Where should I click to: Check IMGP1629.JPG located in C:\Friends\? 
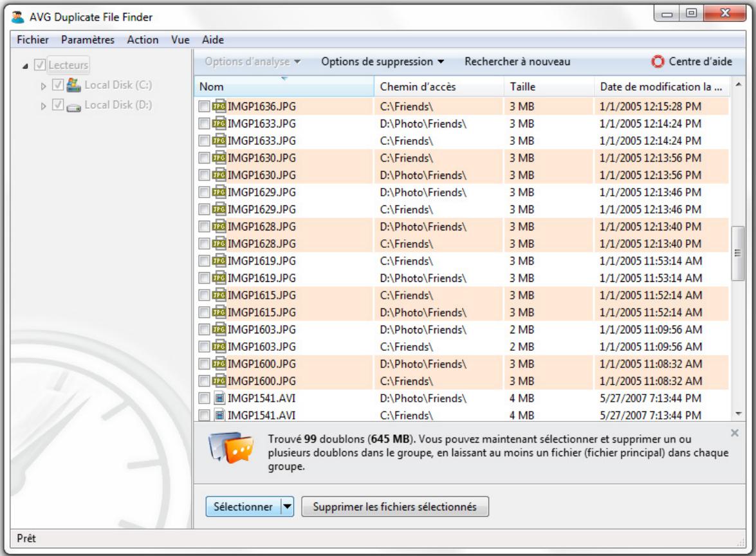204,209
